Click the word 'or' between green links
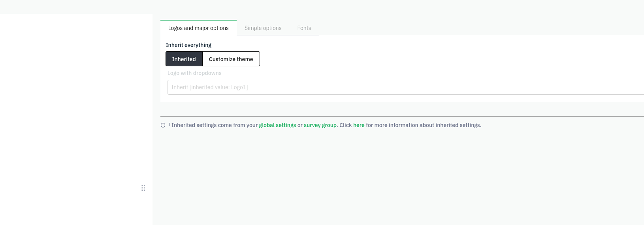This screenshot has width=644, height=225. click(x=300, y=125)
